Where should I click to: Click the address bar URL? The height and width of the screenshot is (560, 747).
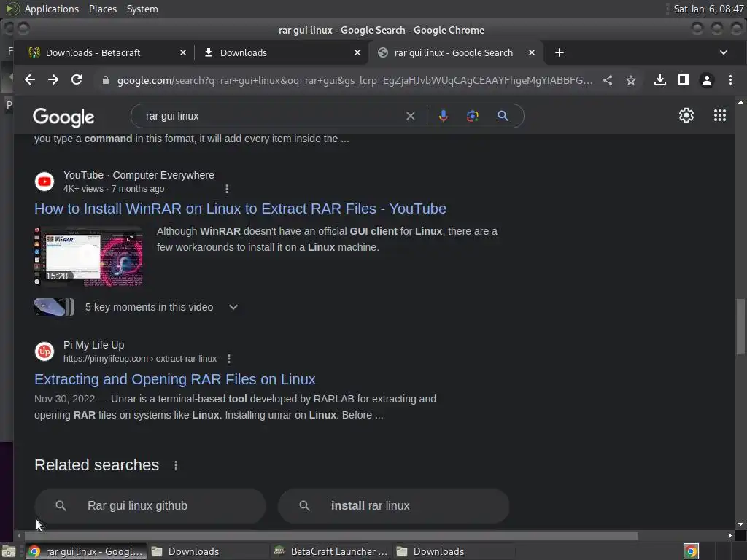tap(355, 80)
